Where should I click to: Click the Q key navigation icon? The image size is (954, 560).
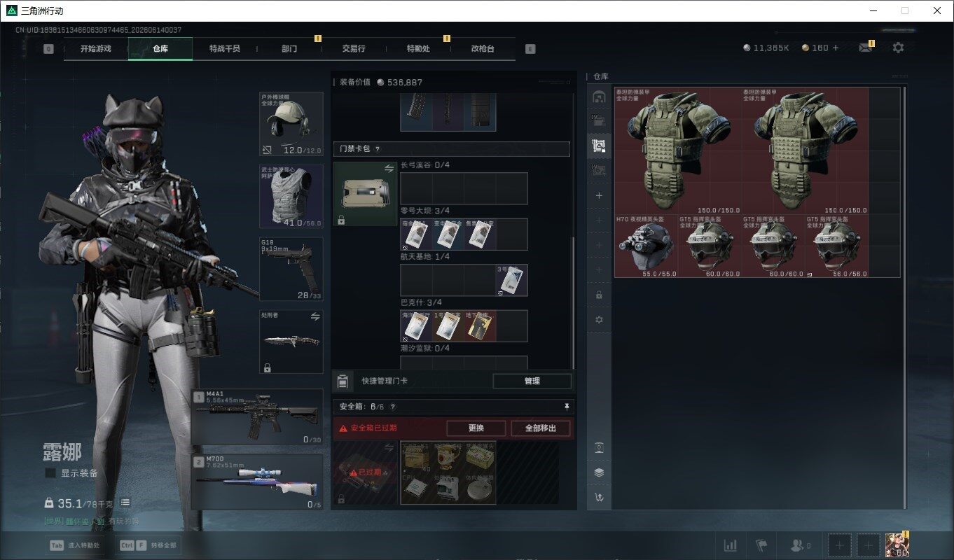(x=48, y=49)
